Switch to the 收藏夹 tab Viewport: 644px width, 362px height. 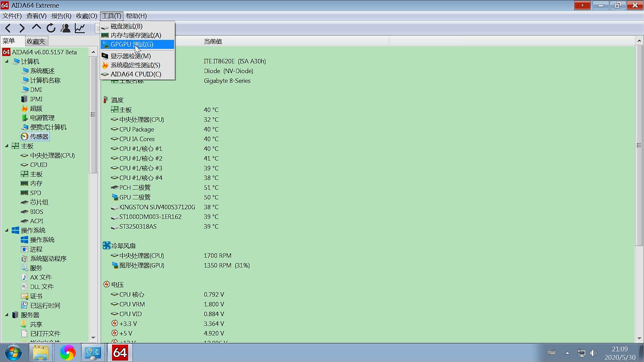point(36,41)
